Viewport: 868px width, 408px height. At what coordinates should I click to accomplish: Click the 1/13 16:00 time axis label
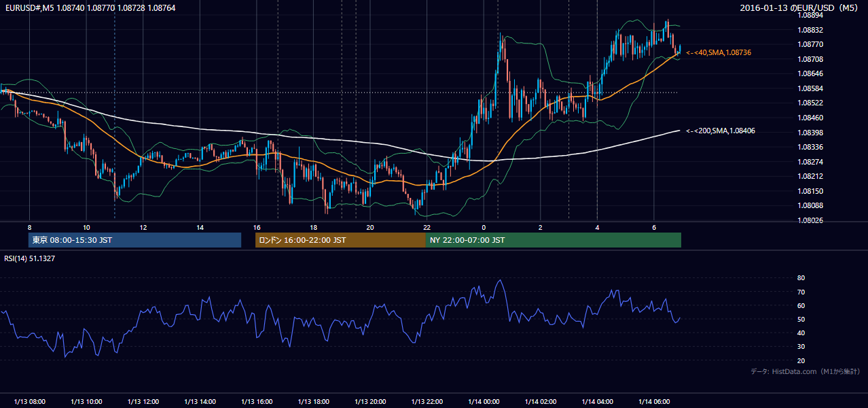coord(257,402)
